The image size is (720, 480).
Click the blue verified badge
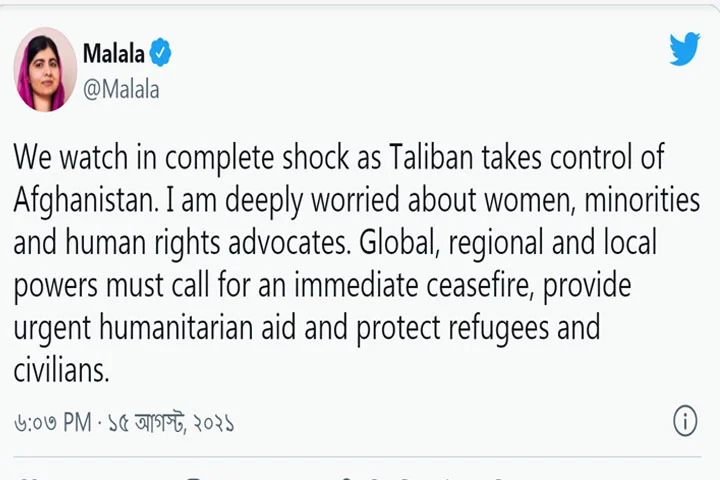pyautogui.click(x=160, y=54)
